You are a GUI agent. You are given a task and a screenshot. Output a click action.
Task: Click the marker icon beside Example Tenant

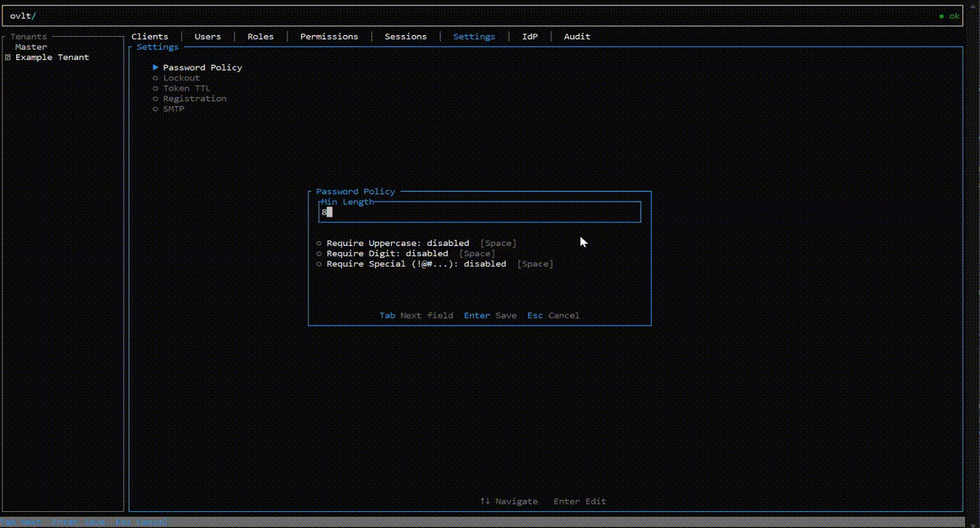pyautogui.click(x=8, y=57)
